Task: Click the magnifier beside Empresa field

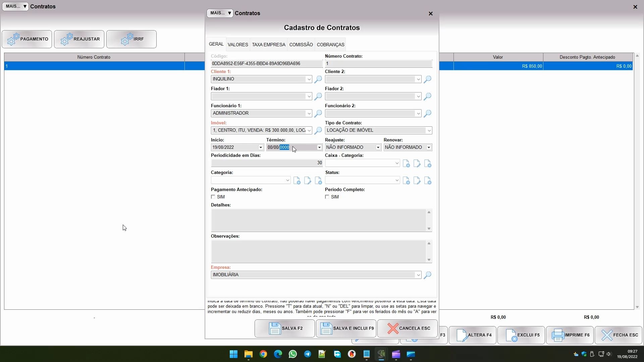Action: click(427, 275)
